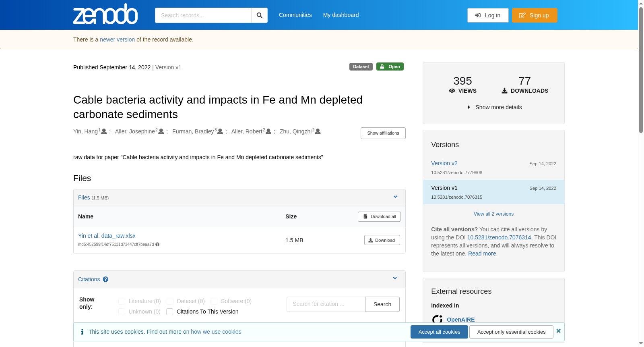Collapse the Citations panel chevron
644x347 pixels.
(x=395, y=278)
